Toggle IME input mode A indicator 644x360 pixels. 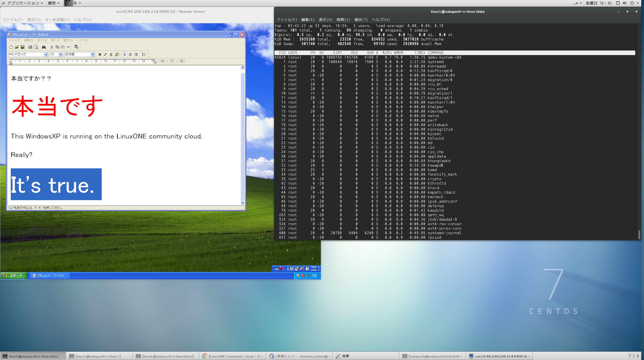(288, 269)
